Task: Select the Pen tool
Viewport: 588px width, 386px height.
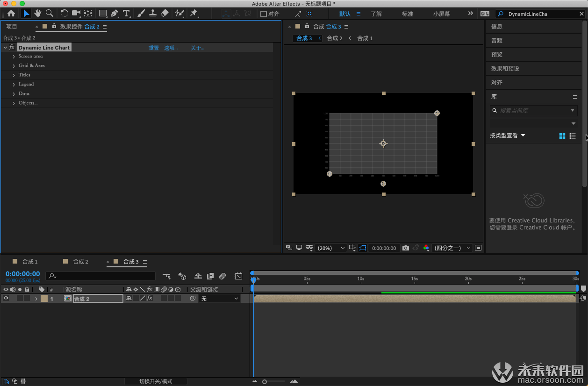Action: tap(115, 14)
